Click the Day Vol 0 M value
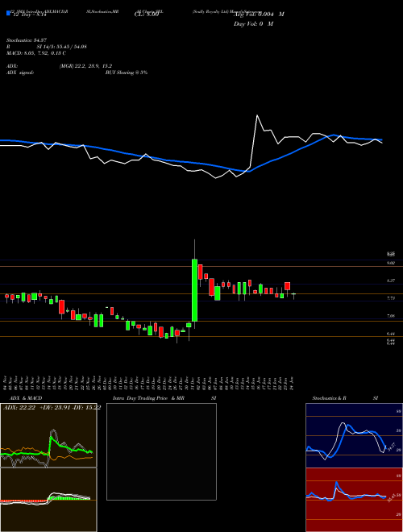 pos(253,24)
